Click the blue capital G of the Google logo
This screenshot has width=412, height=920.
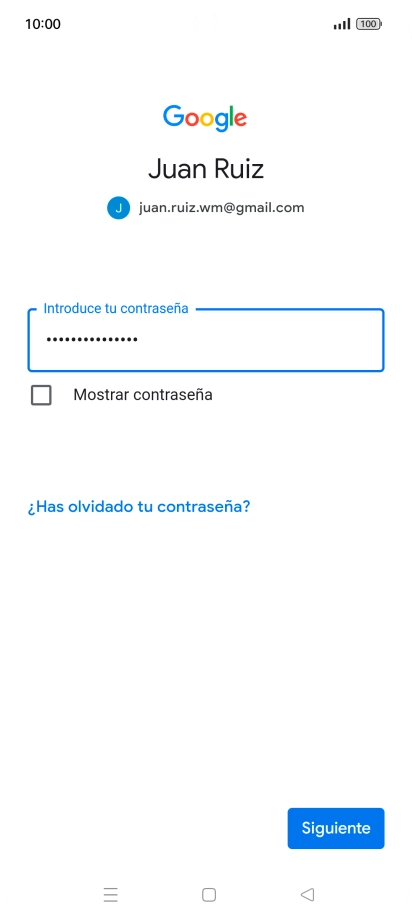click(x=174, y=116)
